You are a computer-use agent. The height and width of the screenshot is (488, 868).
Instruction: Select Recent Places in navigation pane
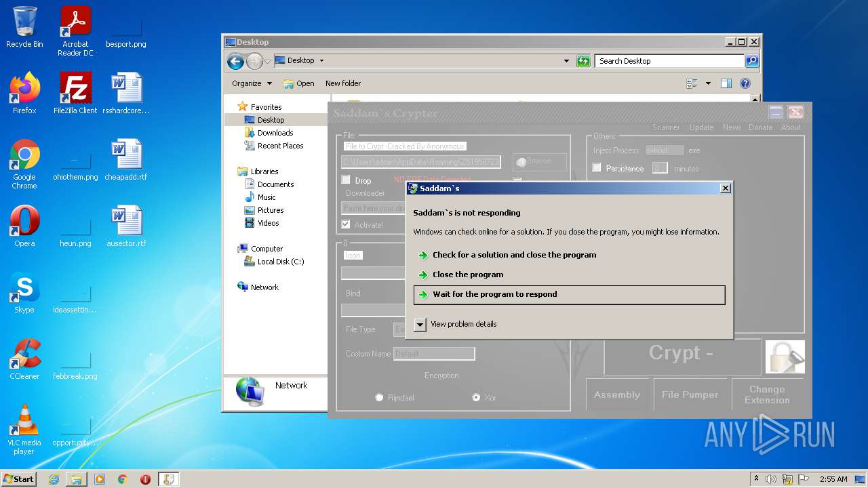coord(280,146)
